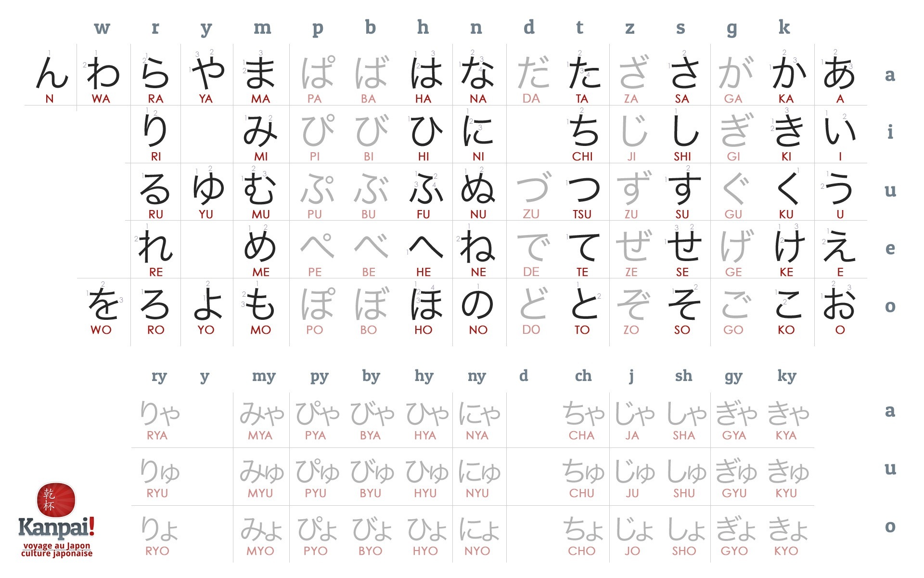Click the hiragana を labeled WO
The width and height of the screenshot is (924, 578).
[x=103, y=304]
